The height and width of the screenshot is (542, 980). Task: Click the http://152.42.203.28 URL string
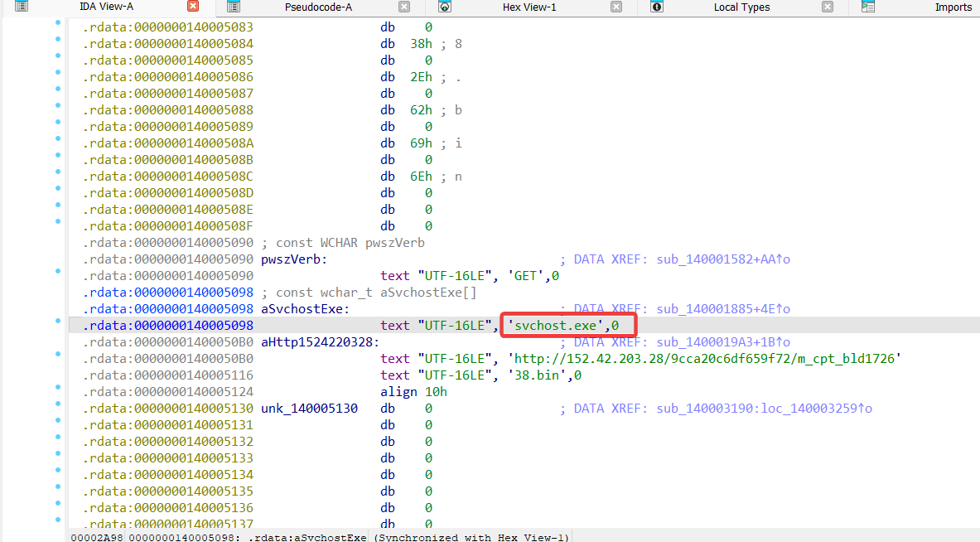pos(704,358)
